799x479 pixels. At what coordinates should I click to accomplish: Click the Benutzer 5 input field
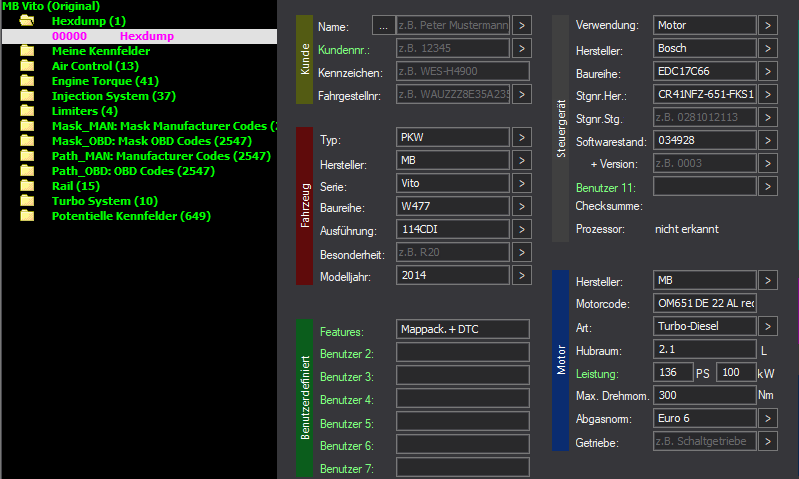tap(463, 421)
